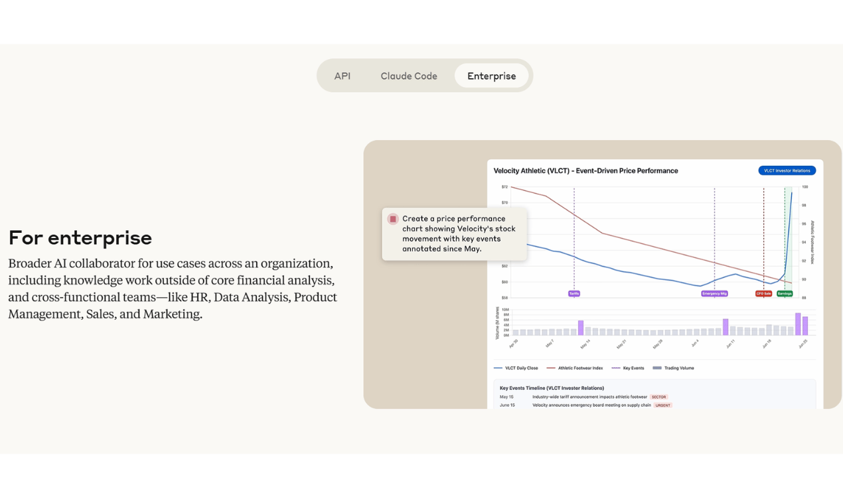Click the Key Events Timeline heading
Image resolution: width=843 pixels, height=504 pixels.
(x=552, y=388)
